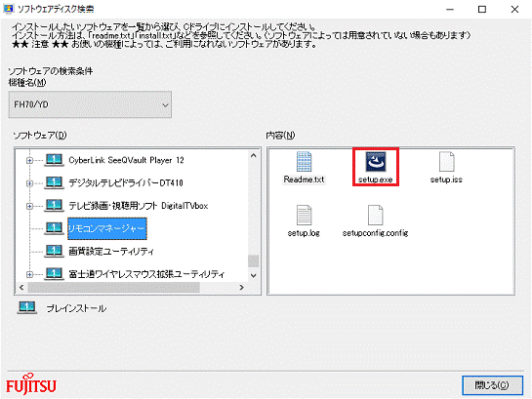The width and height of the screenshot is (532, 399).
Task: Click the ソフトウェア(D) label
Action: tap(40, 136)
